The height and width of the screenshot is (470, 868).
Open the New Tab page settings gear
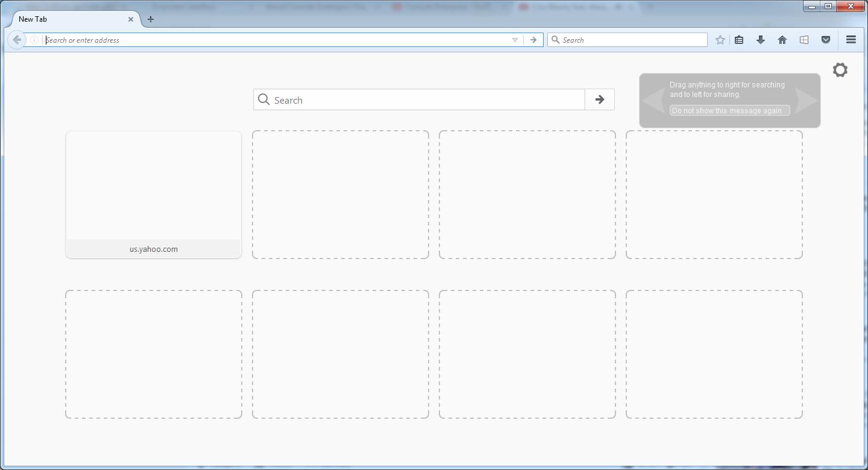click(840, 70)
